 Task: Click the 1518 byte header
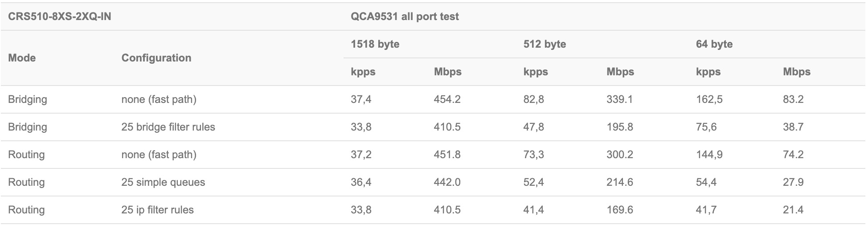pos(375,44)
